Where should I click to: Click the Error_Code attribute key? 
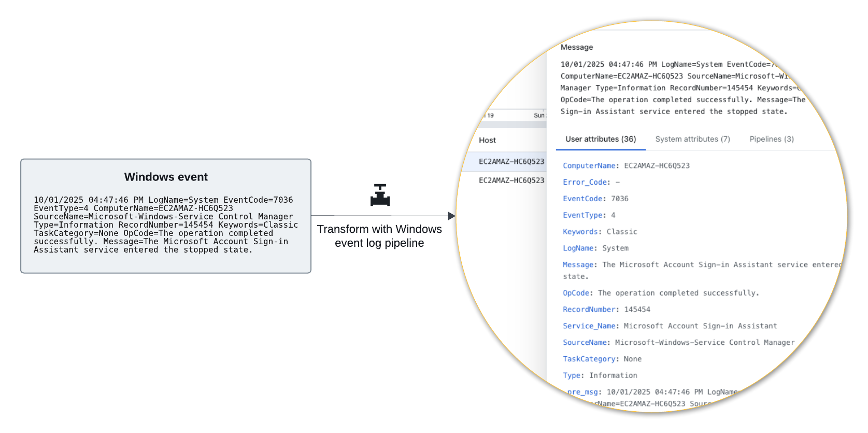click(585, 183)
